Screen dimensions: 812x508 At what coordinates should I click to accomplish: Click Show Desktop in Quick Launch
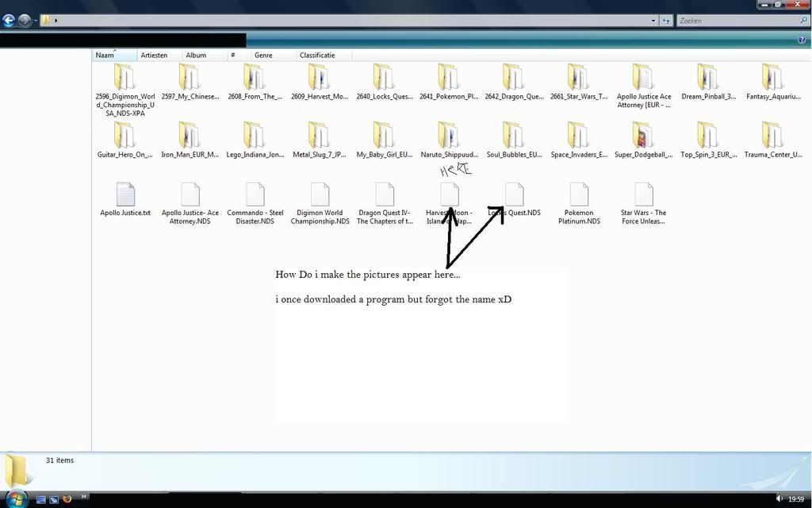click(41, 500)
